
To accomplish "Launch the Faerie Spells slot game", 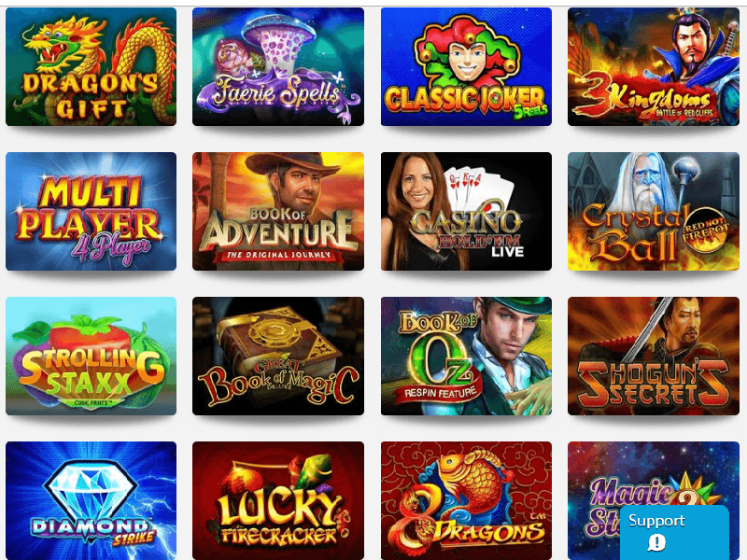I will pyautogui.click(x=278, y=66).
